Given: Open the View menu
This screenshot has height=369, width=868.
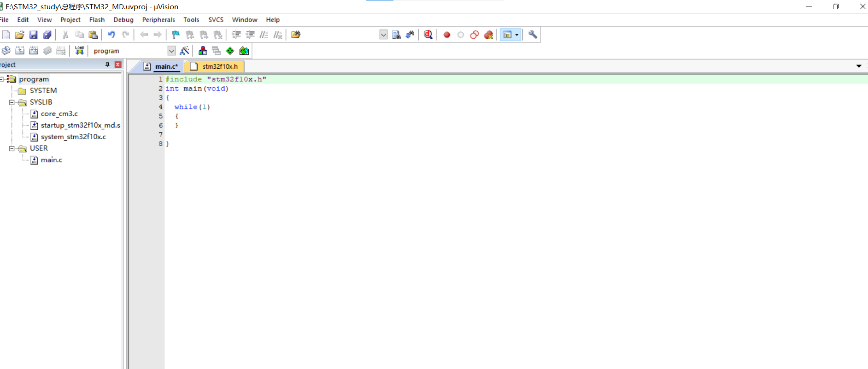Looking at the screenshot, I should (x=45, y=20).
